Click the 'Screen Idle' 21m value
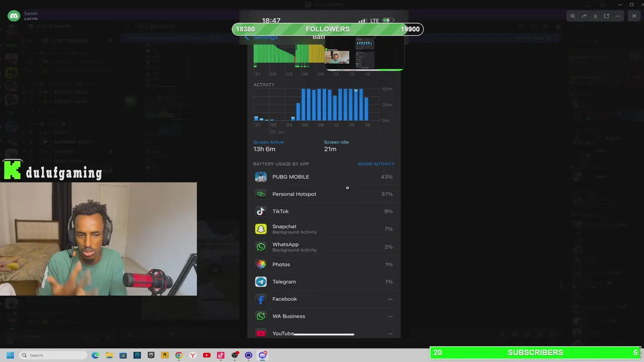 [x=330, y=149]
